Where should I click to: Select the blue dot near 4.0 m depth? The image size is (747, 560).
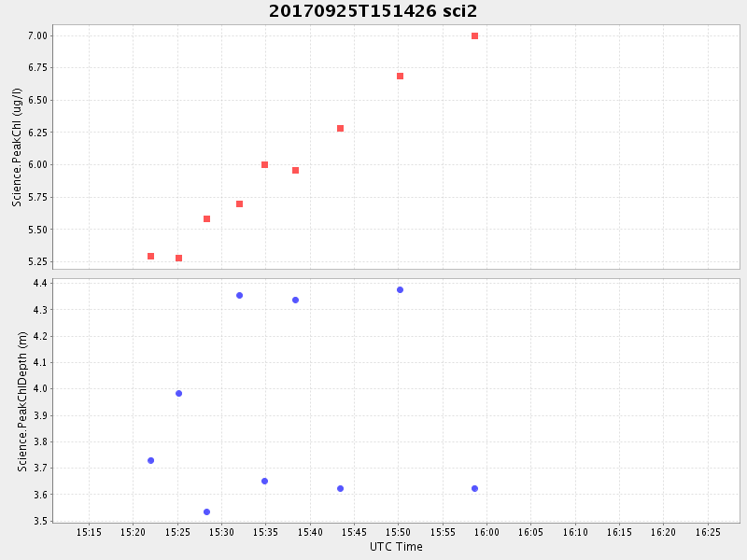pos(178,394)
